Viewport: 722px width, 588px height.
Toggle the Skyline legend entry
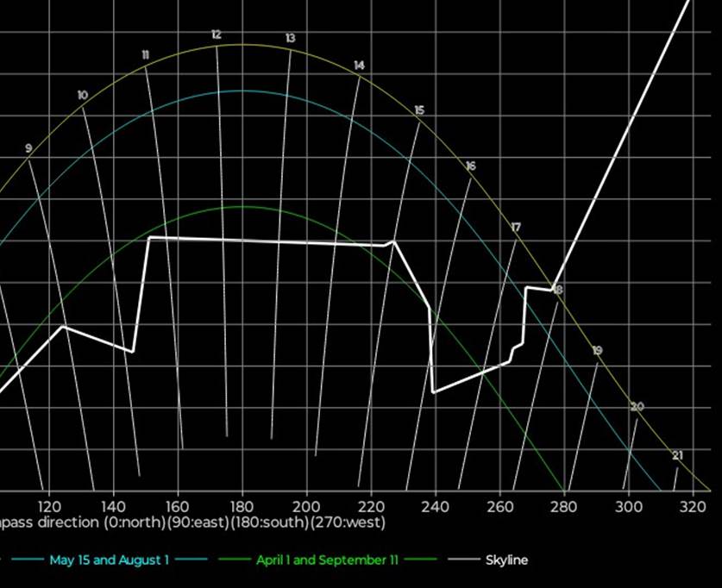point(506,560)
